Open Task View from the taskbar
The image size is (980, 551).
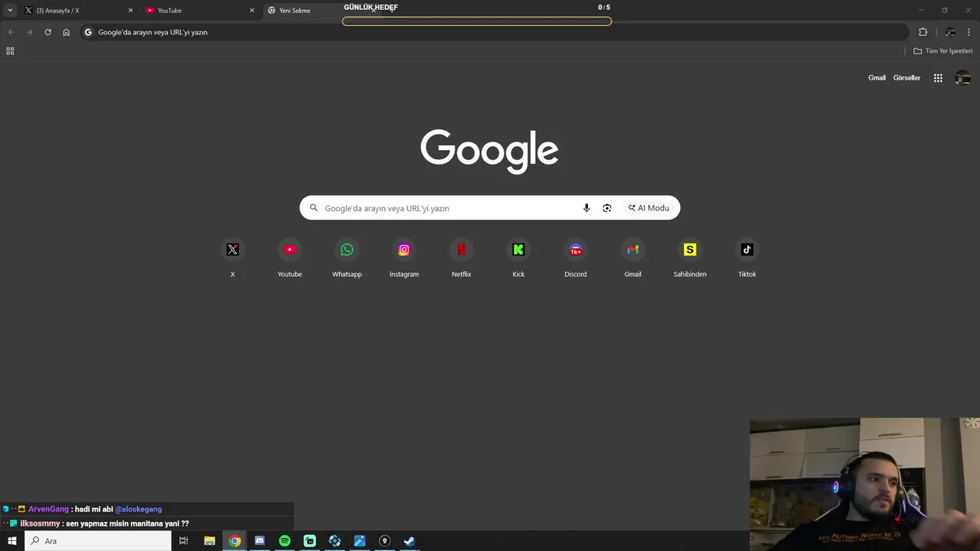coord(184,541)
